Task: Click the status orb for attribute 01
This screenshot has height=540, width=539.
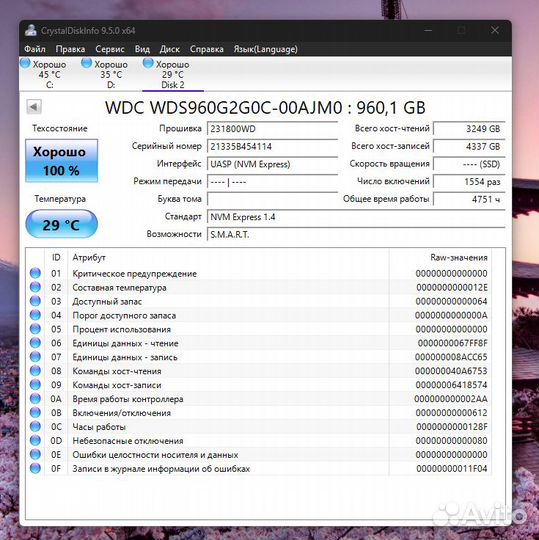Action: coord(35,273)
